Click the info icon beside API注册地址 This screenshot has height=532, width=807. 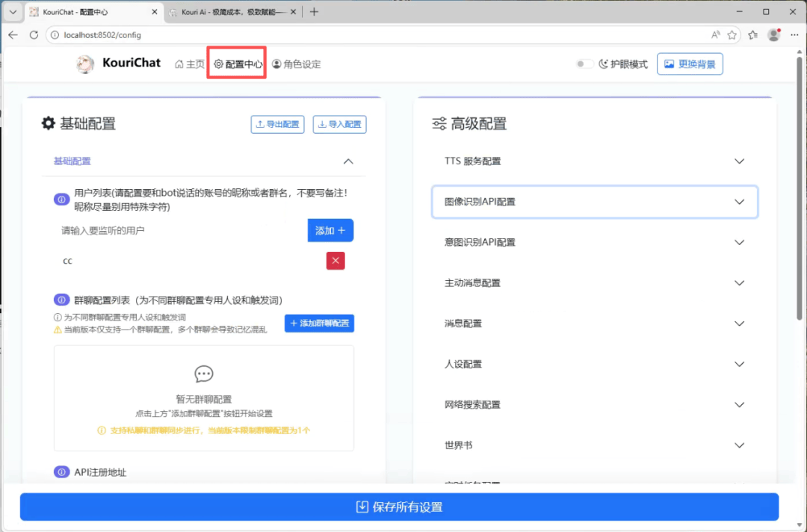point(61,472)
